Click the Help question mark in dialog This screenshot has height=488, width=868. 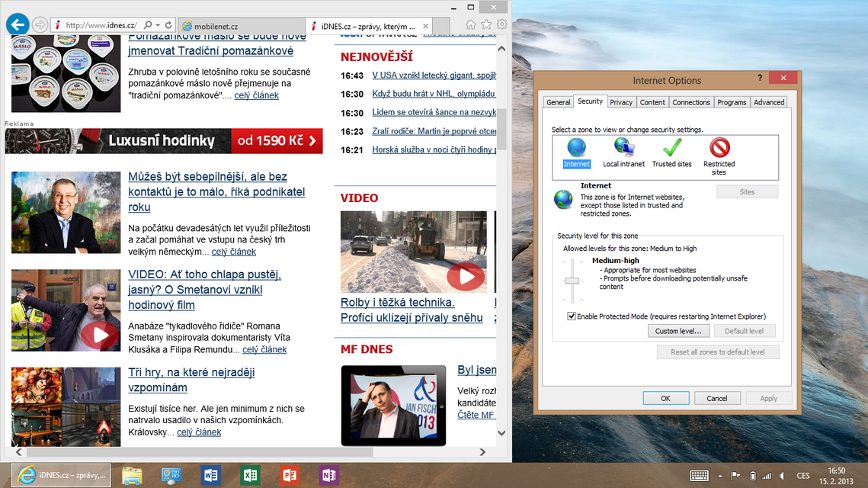(x=760, y=78)
